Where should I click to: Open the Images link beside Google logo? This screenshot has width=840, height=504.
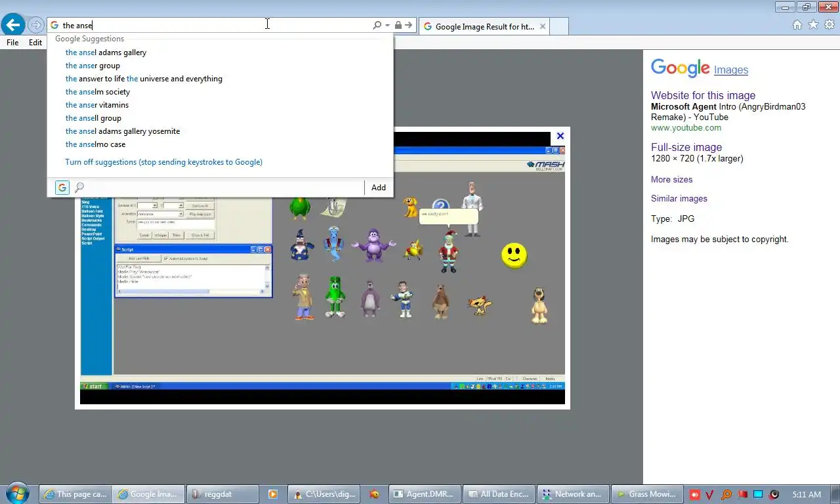click(731, 70)
